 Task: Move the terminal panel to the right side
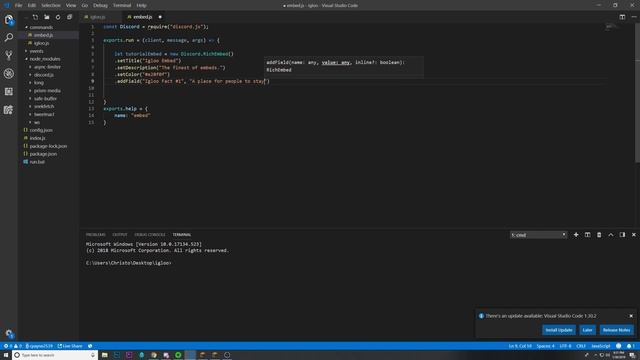622,235
